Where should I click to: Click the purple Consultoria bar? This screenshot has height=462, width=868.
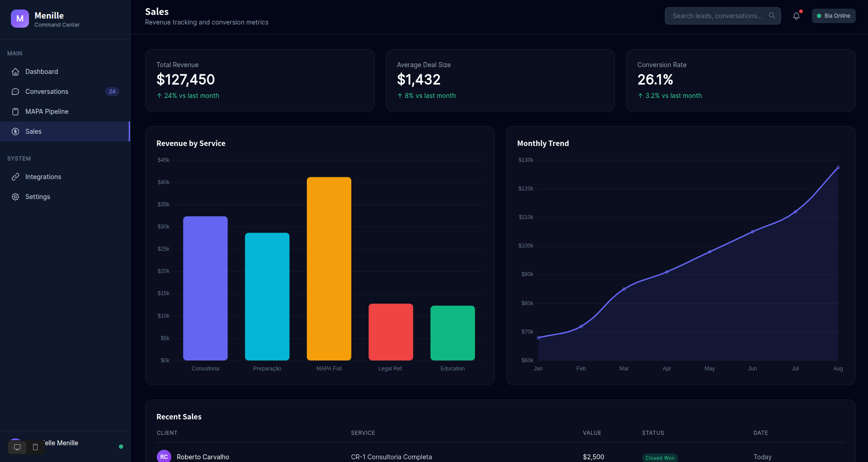[x=205, y=288]
